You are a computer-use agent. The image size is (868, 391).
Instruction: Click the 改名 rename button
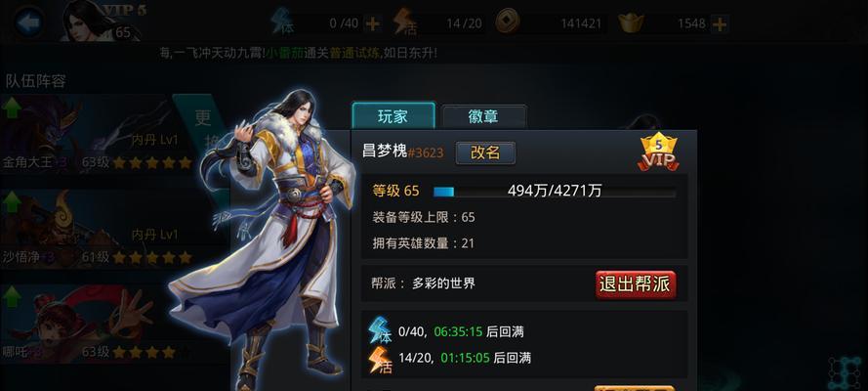pos(485,153)
